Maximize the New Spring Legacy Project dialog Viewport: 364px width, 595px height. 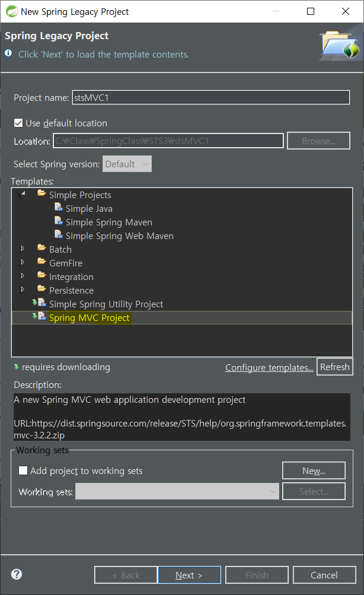point(311,11)
